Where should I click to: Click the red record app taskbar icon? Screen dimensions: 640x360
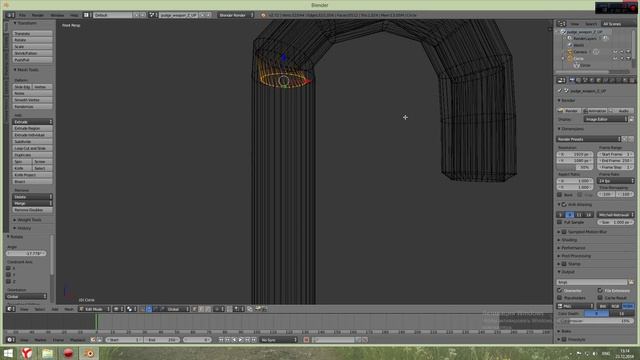pyautogui.click(x=68, y=353)
